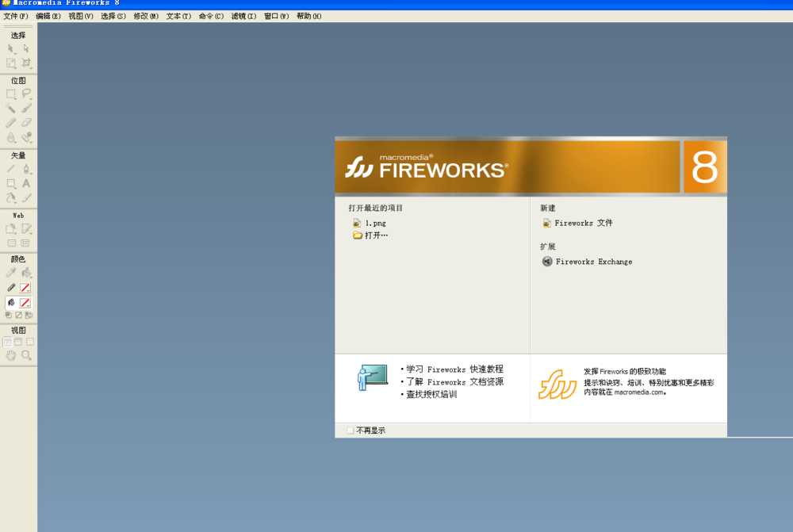Check the 不再显示 checkbox

(x=349, y=429)
